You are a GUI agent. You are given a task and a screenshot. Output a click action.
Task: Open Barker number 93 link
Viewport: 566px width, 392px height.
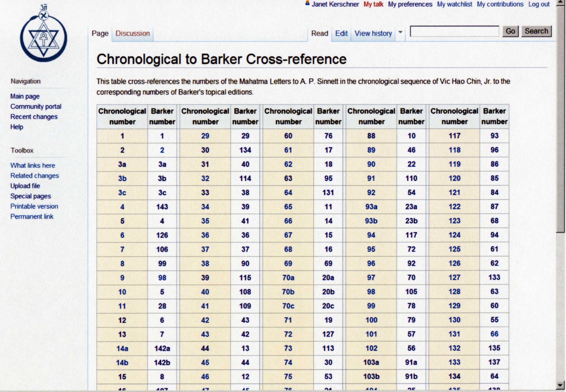pyautogui.click(x=495, y=136)
